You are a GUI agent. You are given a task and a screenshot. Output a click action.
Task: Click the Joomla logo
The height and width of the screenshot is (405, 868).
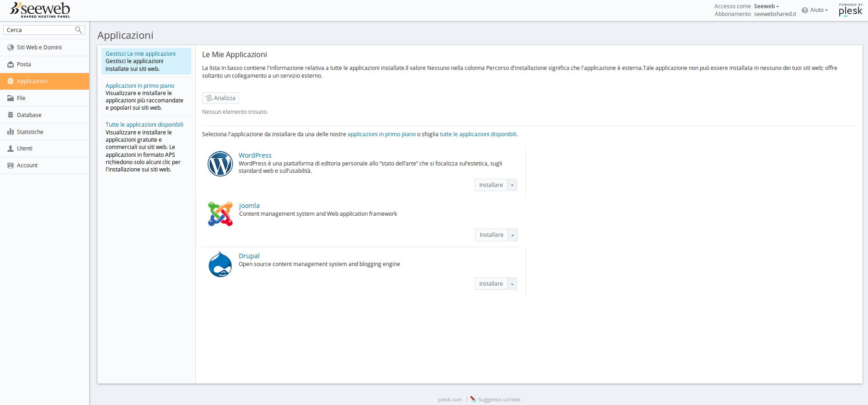pos(220,214)
